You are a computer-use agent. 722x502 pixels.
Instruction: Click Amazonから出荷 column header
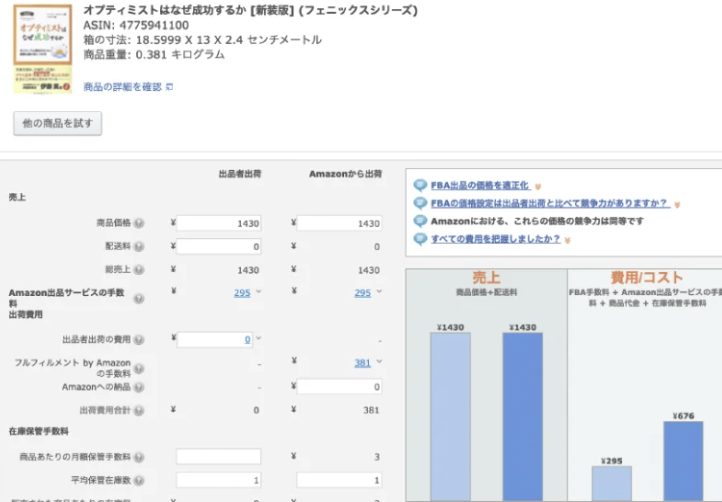345,174
